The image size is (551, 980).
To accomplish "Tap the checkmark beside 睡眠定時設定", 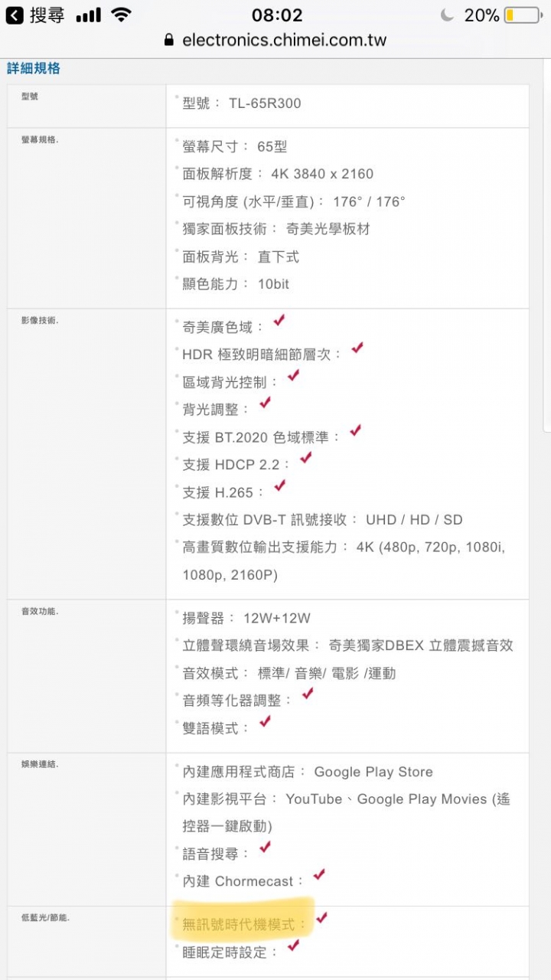I will (x=292, y=946).
